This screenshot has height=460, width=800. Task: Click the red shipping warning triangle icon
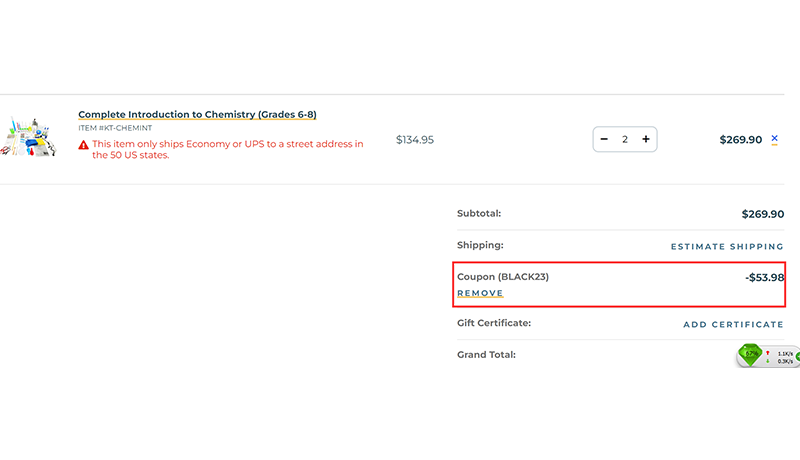(x=84, y=145)
